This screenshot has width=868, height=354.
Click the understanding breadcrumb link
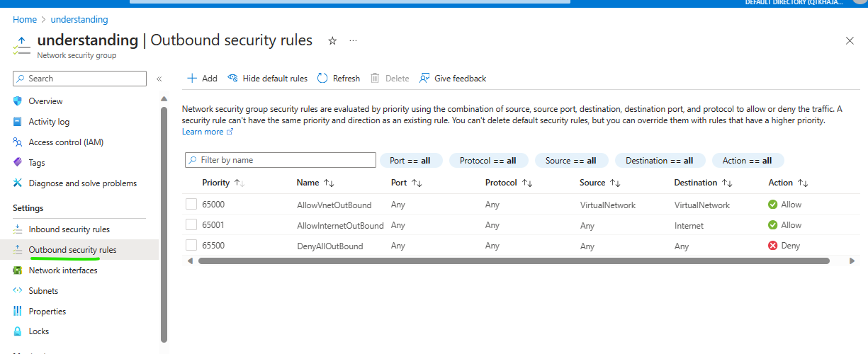pyautogui.click(x=79, y=20)
